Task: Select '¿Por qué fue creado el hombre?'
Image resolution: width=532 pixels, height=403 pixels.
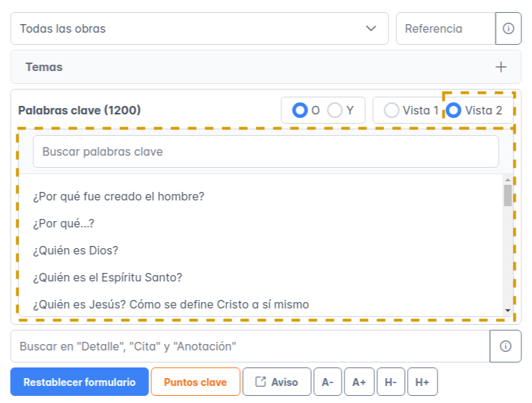Action: click(x=119, y=196)
